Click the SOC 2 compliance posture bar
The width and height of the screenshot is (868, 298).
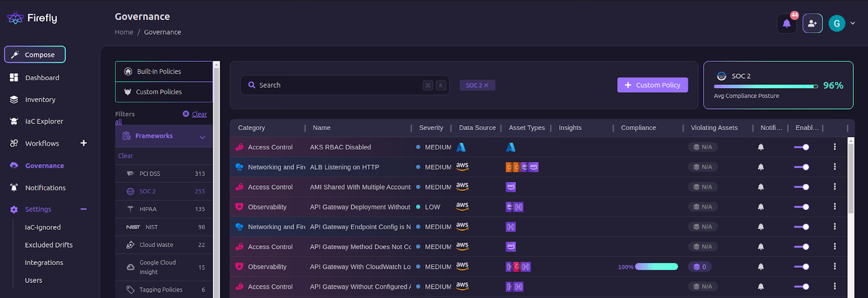coord(766,86)
